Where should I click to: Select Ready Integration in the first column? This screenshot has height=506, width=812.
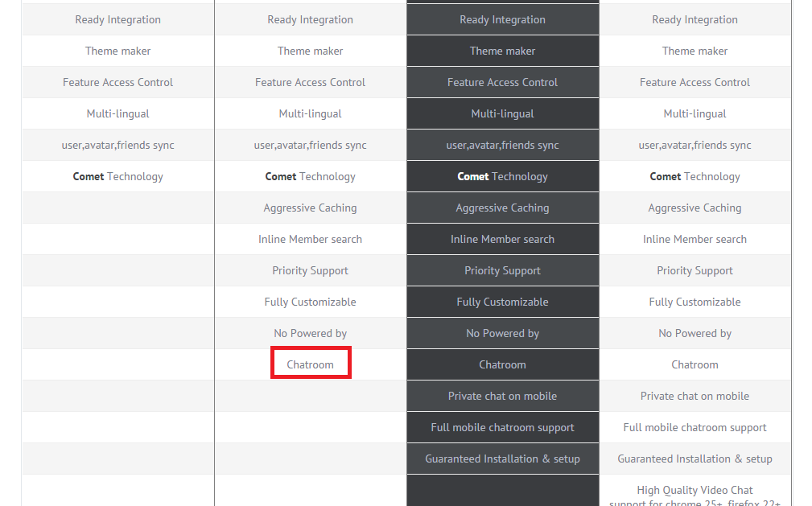click(x=117, y=19)
